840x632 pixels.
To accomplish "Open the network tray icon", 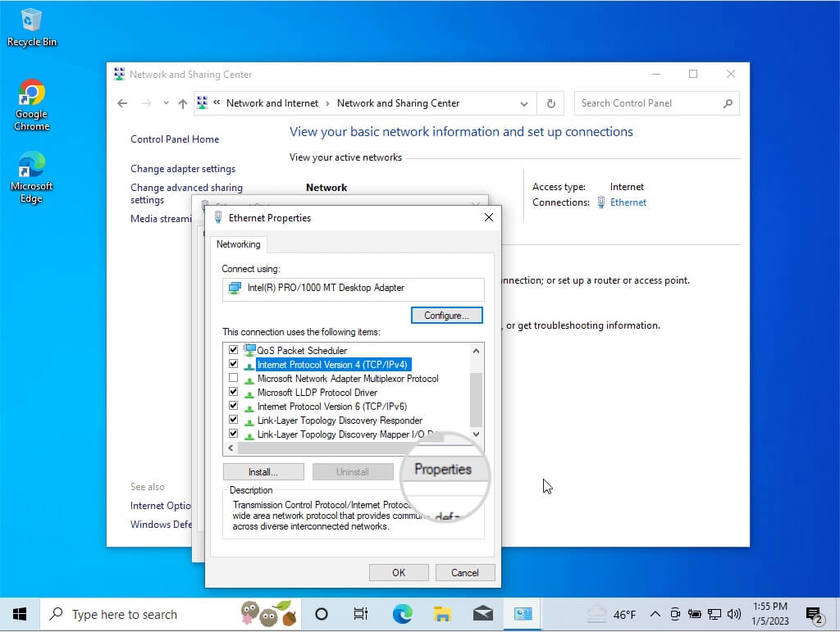I will pyautogui.click(x=714, y=614).
